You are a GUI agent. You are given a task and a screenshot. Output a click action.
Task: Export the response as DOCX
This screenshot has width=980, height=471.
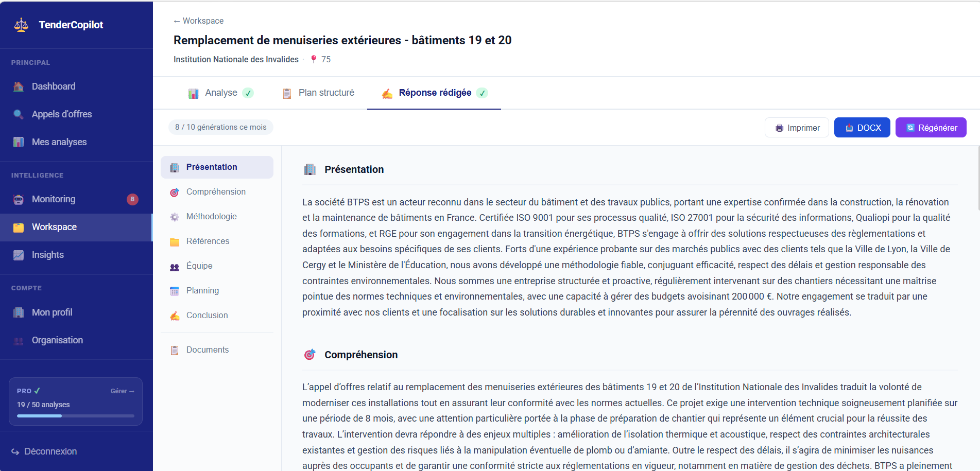coord(862,128)
